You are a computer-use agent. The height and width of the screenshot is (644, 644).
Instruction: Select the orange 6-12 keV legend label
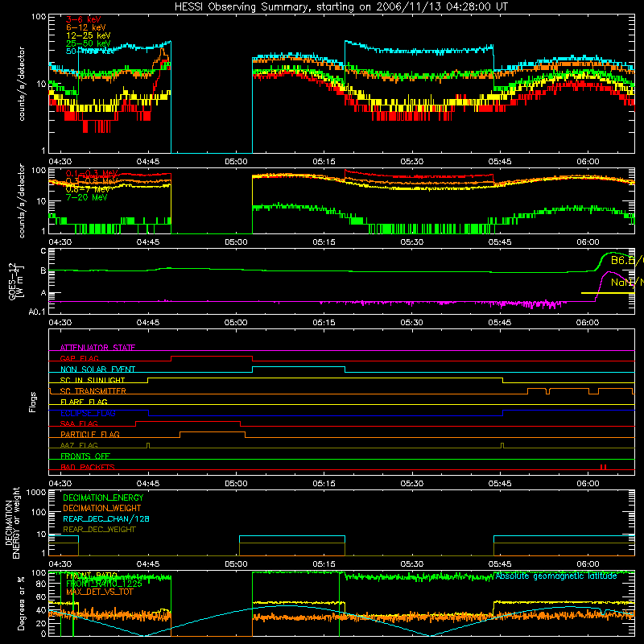pos(86,27)
